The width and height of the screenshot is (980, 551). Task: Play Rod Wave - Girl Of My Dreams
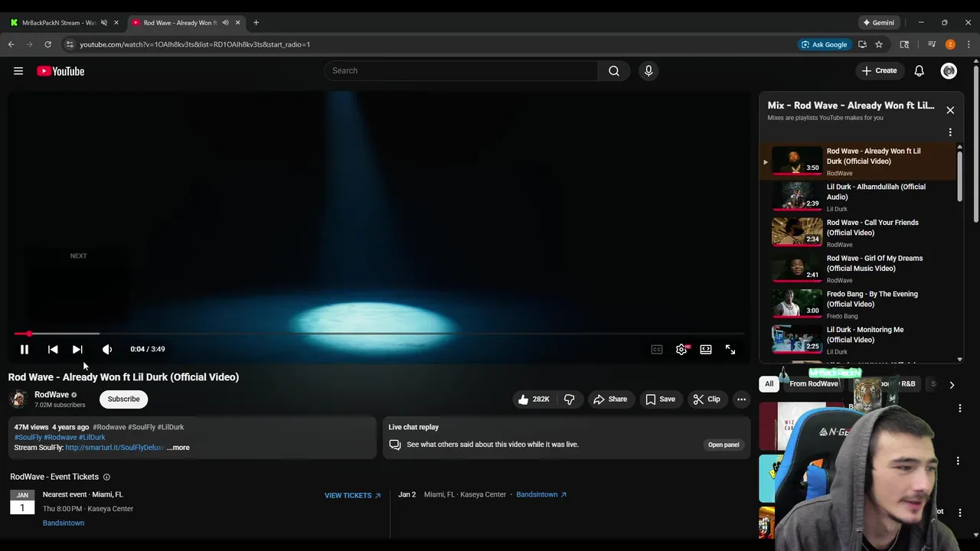pyautogui.click(x=857, y=269)
